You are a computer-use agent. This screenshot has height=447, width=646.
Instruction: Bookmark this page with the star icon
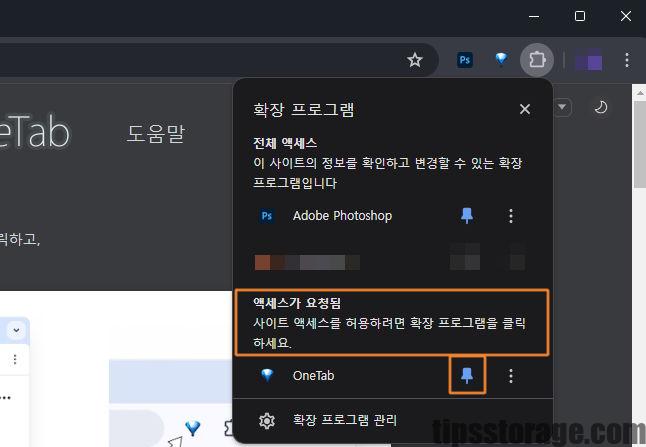(x=414, y=60)
